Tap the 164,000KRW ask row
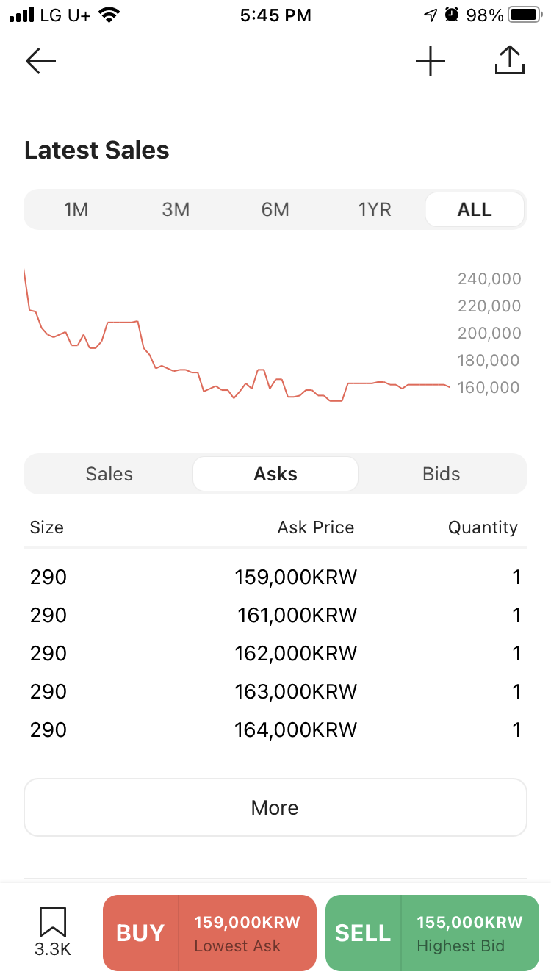Image resolution: width=551 pixels, height=980 pixels. pyautogui.click(x=275, y=730)
